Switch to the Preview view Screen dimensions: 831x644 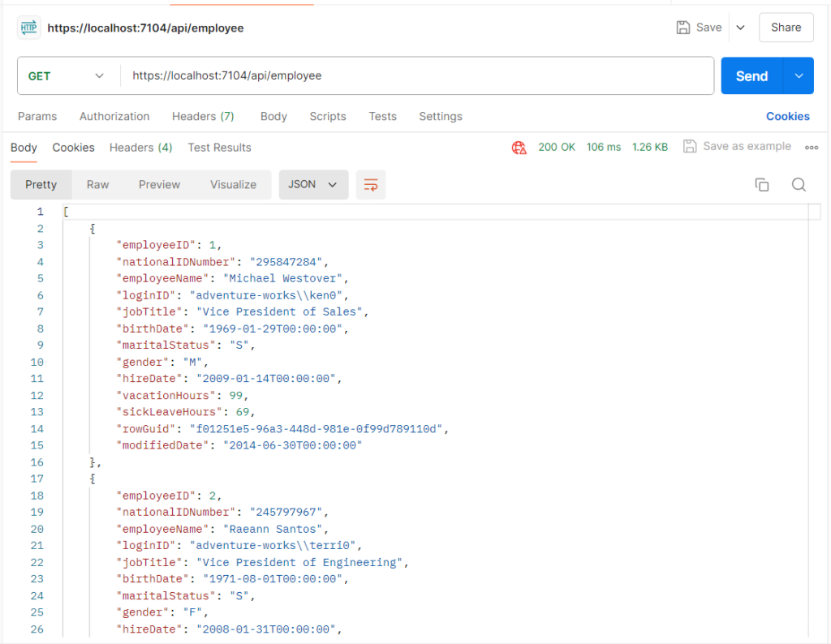coord(159,184)
